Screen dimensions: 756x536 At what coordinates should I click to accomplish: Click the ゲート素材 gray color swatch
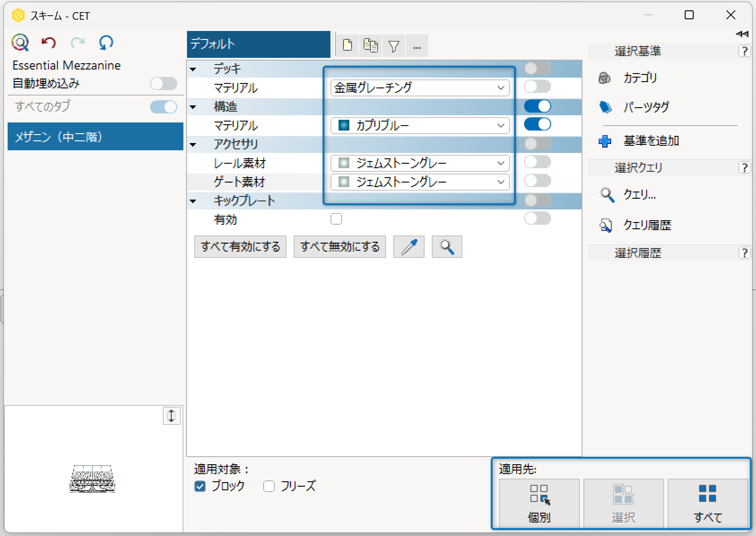tap(344, 182)
